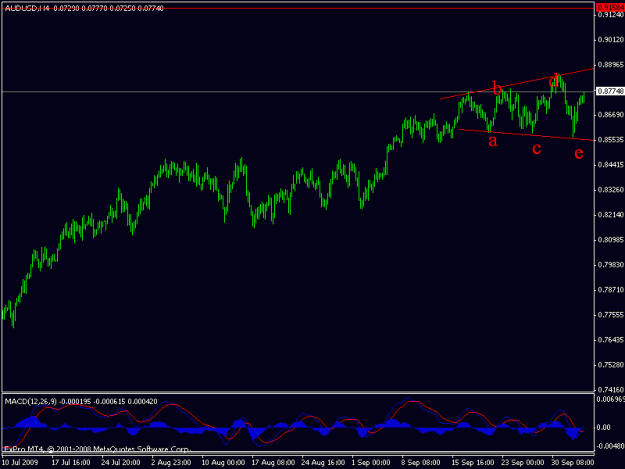The image size is (625, 469).
Task: Select the upper red rising trendline
Action: point(517,84)
